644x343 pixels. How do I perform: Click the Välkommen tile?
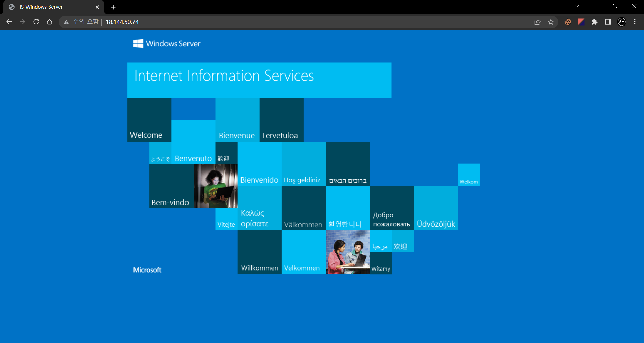pos(304,208)
